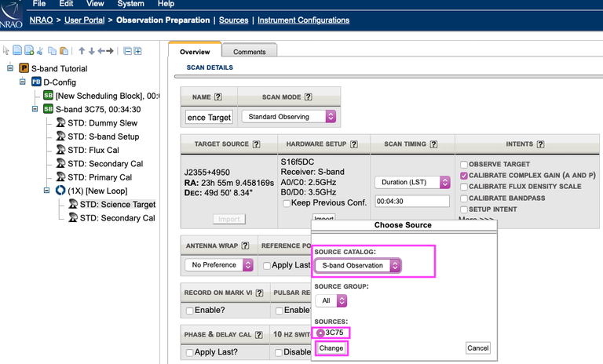Click the Change button in Choose Source
The height and width of the screenshot is (364, 603).
331,348
